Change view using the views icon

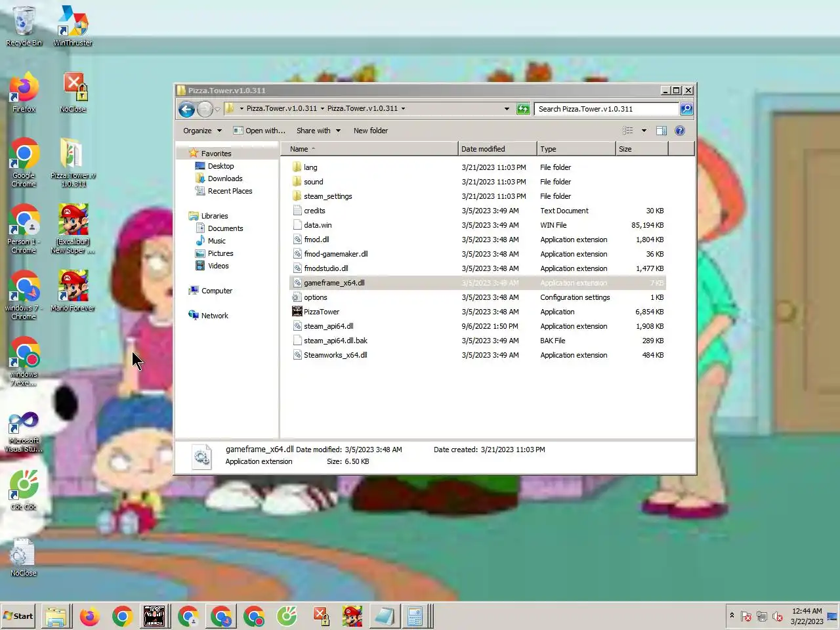pos(628,131)
